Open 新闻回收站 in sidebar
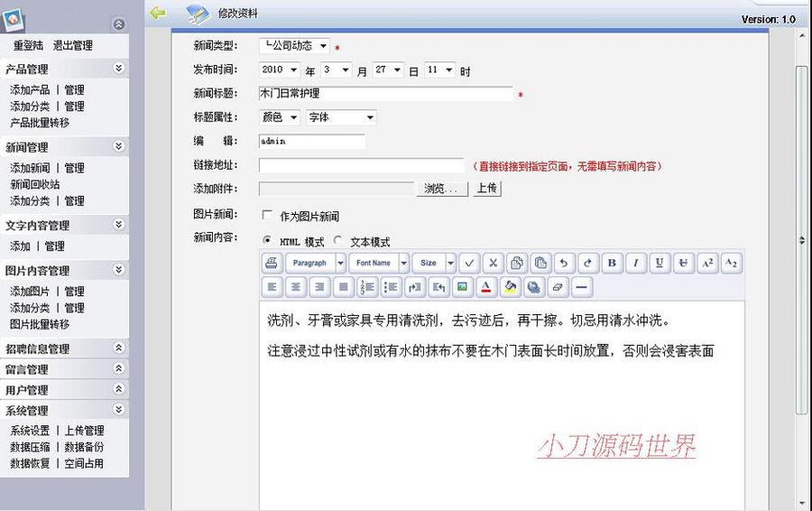The image size is (812, 511). click(34, 184)
